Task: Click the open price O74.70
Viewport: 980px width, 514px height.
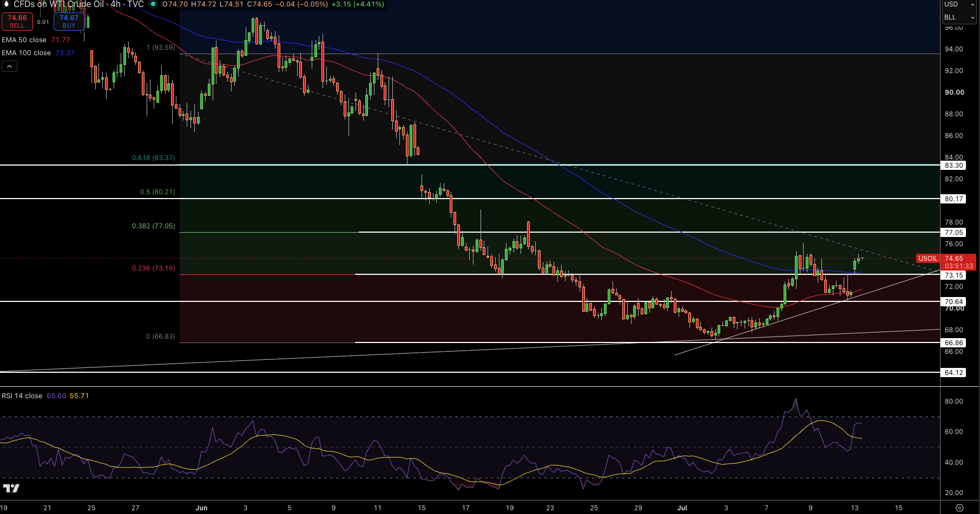Action: pos(175,4)
